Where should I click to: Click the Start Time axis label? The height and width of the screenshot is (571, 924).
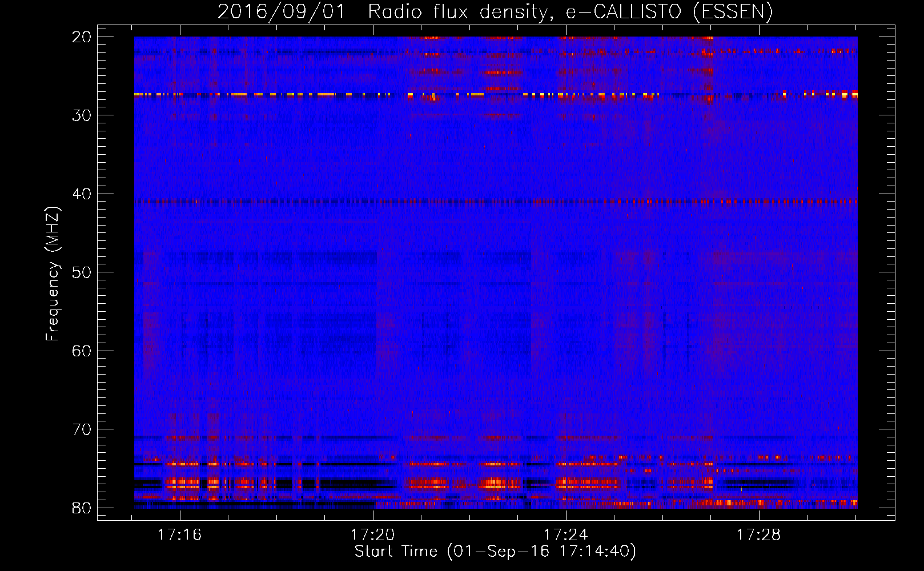495,552
